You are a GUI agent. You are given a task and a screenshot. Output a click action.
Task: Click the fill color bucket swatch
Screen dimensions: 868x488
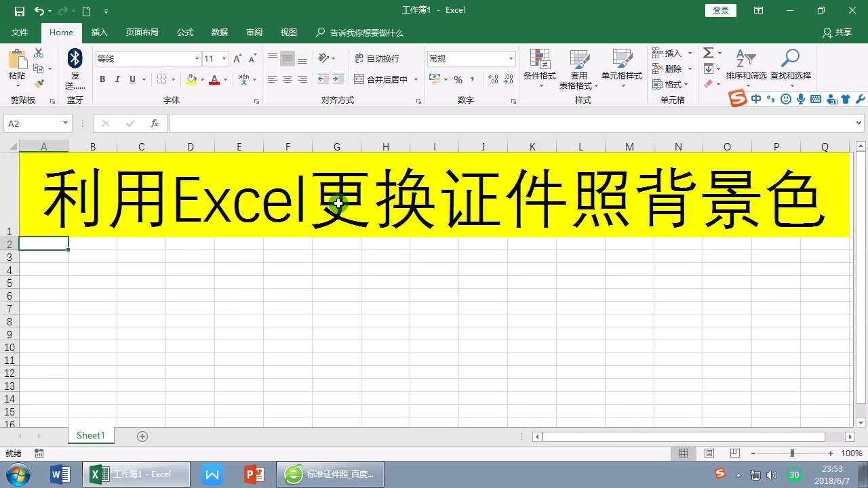192,79
